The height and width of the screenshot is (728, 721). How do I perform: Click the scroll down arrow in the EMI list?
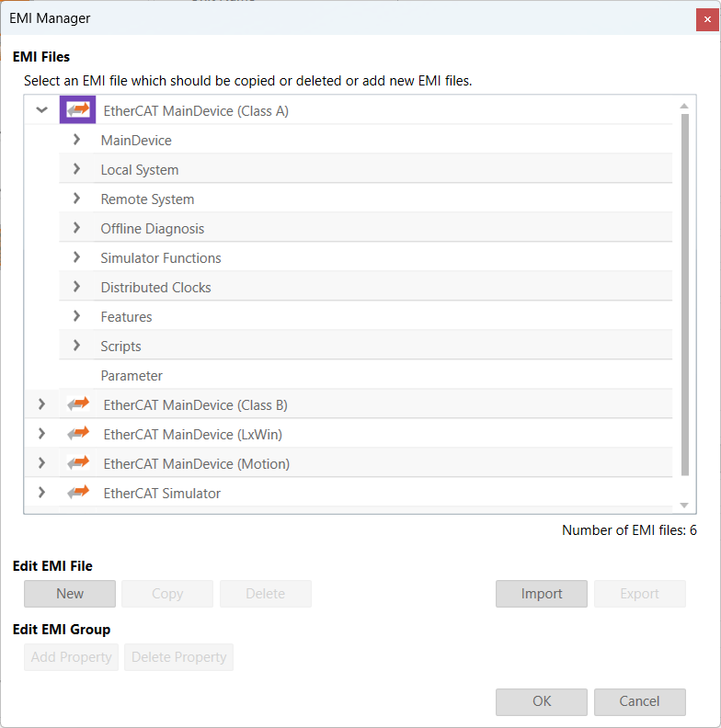pos(683,505)
